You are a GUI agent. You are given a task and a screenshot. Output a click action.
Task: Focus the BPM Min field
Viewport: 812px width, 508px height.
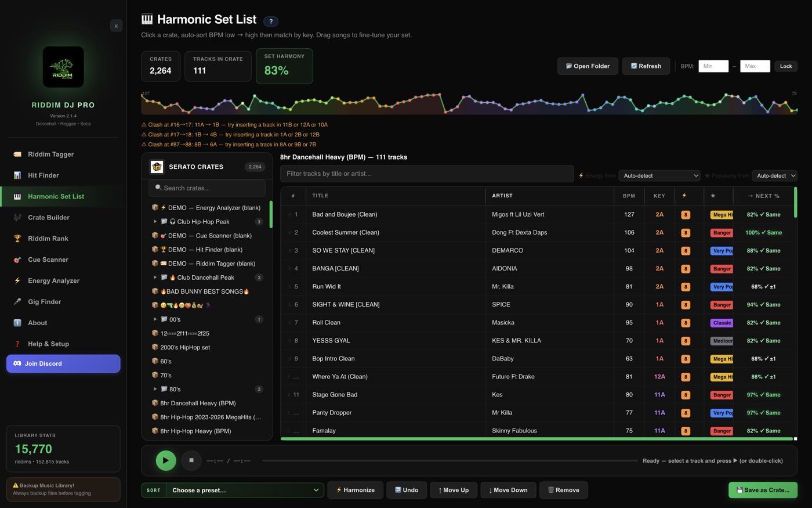[713, 66]
